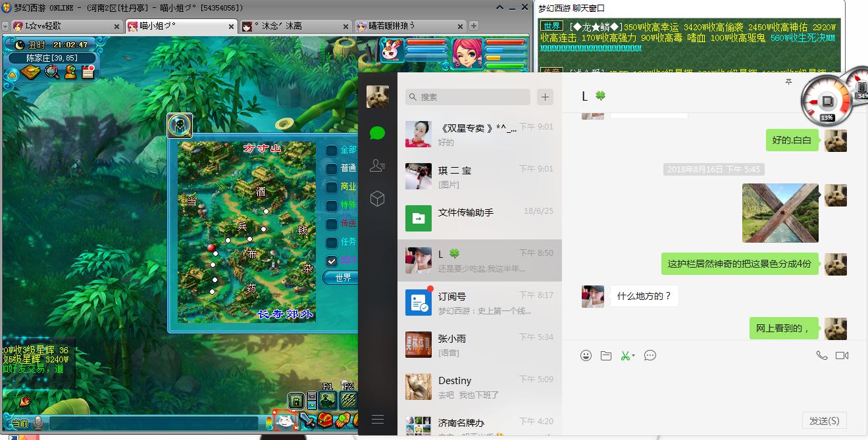Screen dimensions: 868x440
Task: Click the 当前 chat channel selector
Action: pos(20,423)
